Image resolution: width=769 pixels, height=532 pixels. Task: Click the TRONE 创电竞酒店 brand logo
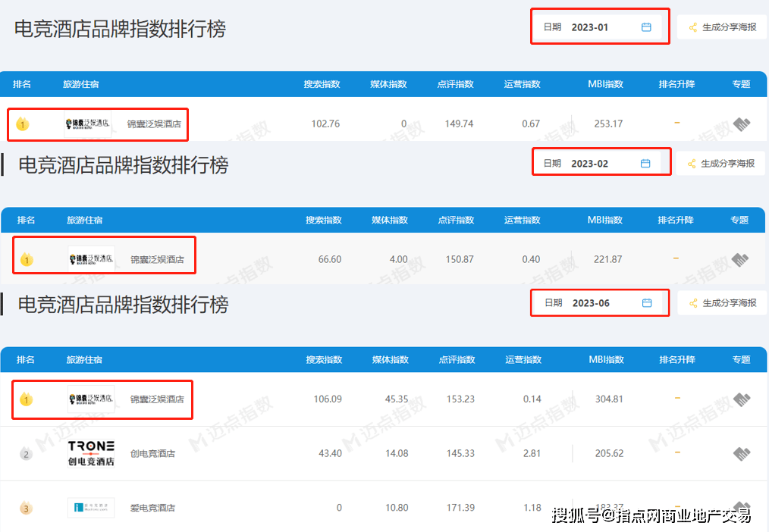click(91, 453)
